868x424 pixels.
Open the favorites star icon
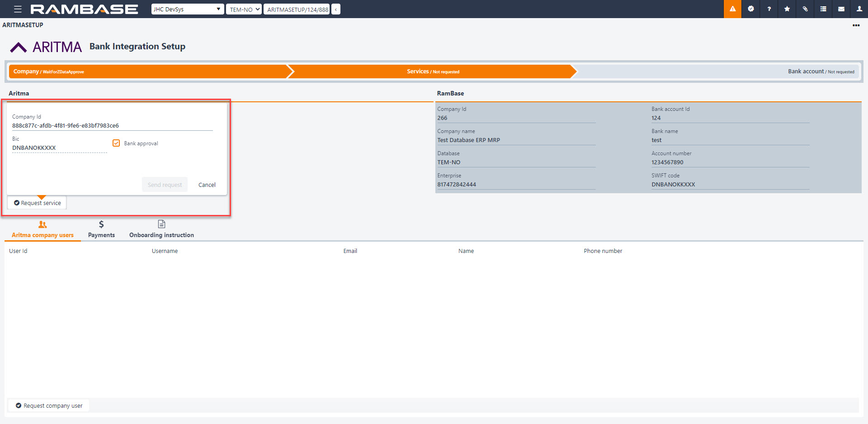(787, 9)
